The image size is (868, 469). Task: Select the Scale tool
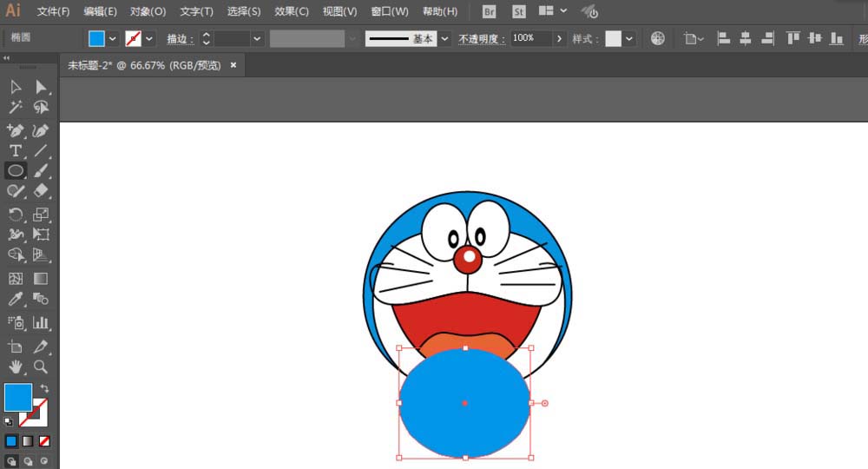click(41, 215)
